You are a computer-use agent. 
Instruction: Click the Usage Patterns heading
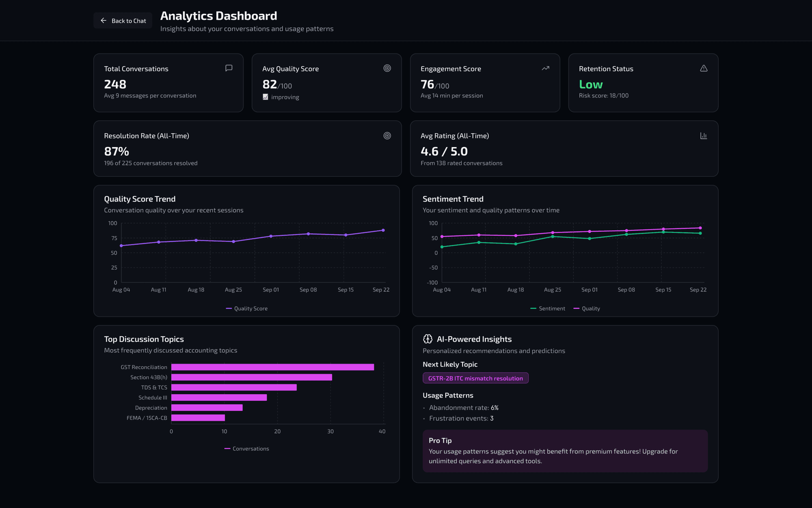[x=448, y=395]
